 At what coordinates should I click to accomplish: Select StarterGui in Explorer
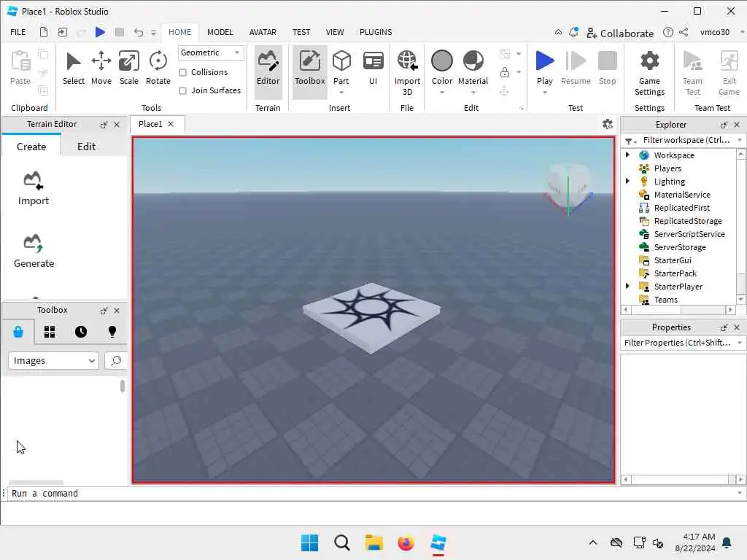pos(672,260)
